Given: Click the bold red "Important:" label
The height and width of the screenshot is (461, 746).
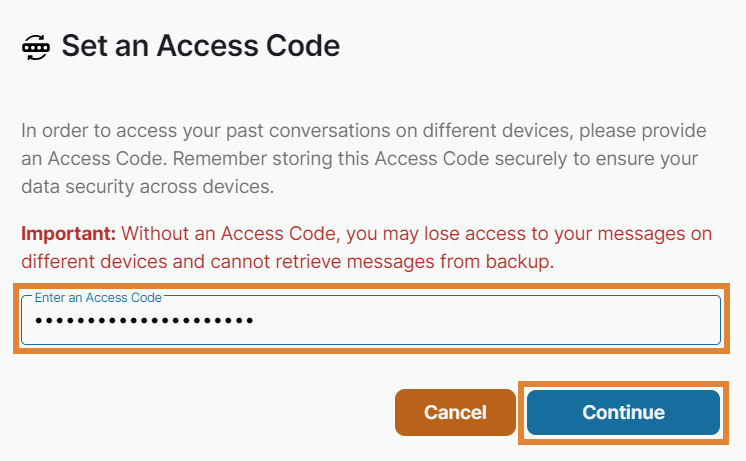Looking at the screenshot, I should (x=69, y=234).
